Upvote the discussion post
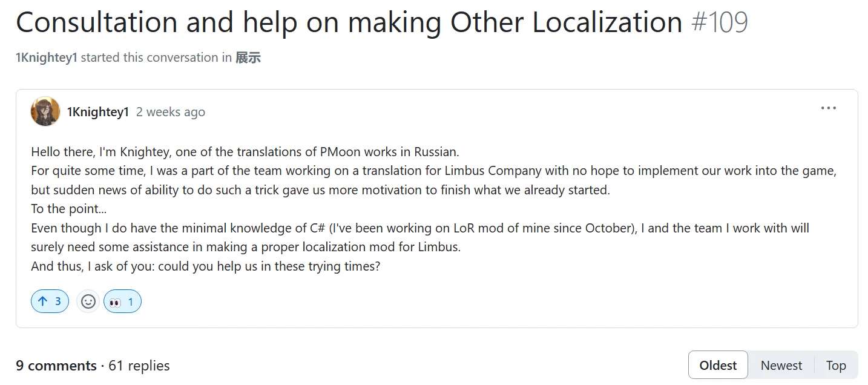 [x=50, y=301]
